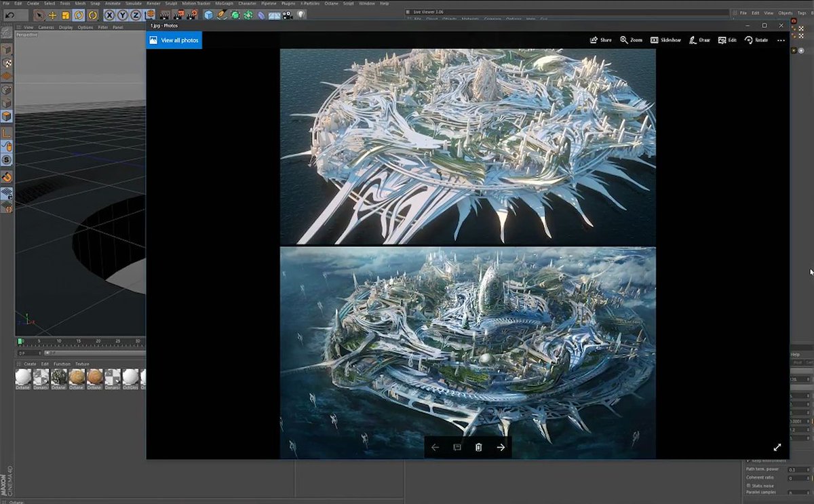Open the Edit Render Settings icon

pyautogui.click(x=192, y=15)
